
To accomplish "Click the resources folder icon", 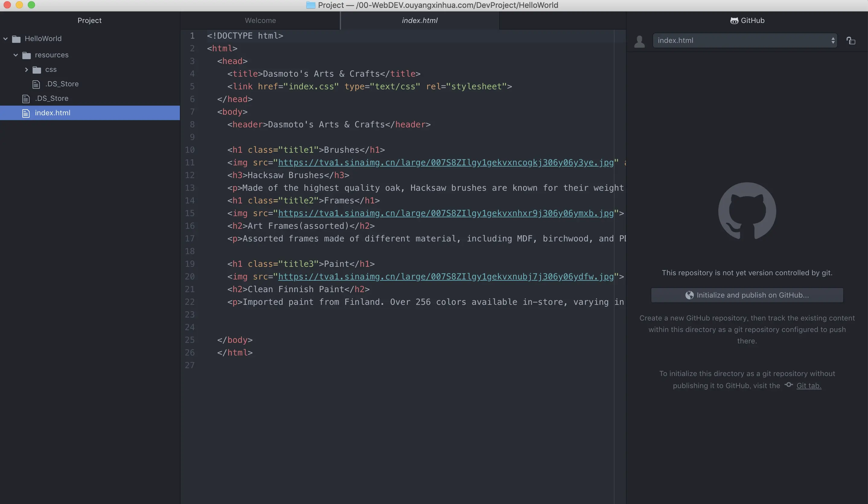I will [27, 55].
